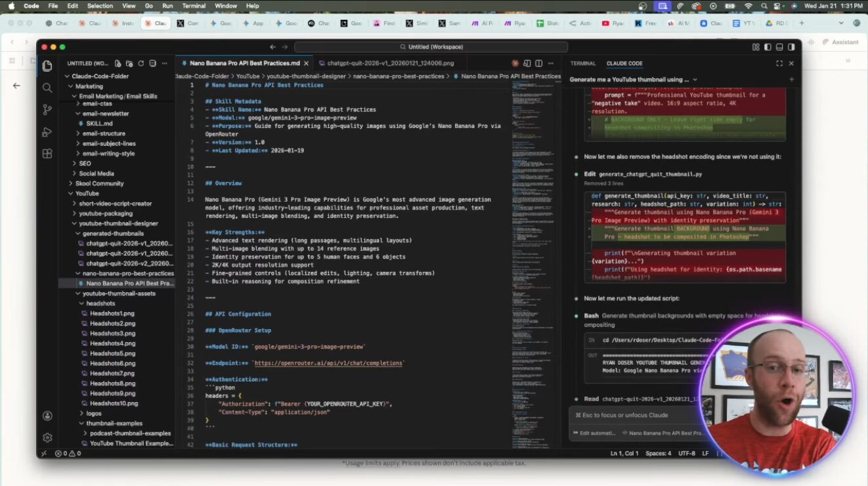Screen dimensions: 868x486
Task: Expand the short-video-script-creator folder
Action: click(x=74, y=204)
